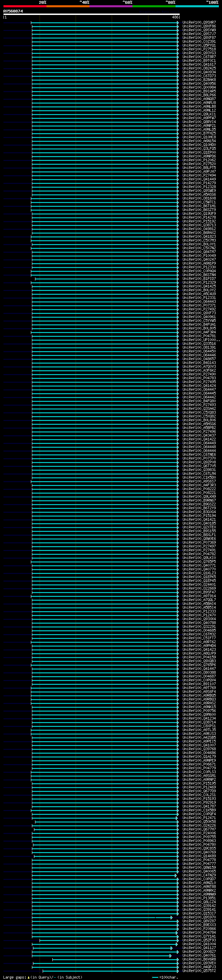The height and width of the screenshot is (980, 222).
Task: Click the purple ~60% identity legend segment
Action: click(x=111, y=6)
